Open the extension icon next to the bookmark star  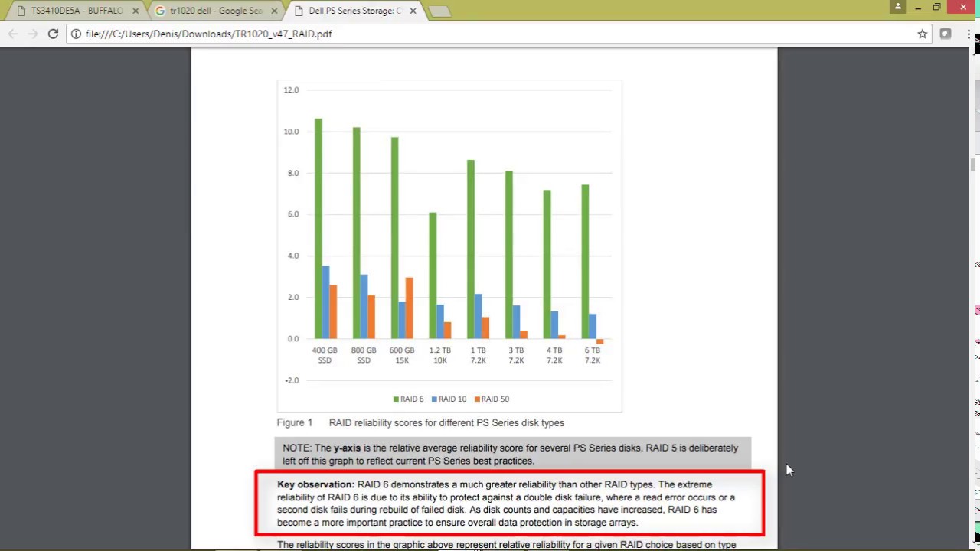tap(946, 34)
